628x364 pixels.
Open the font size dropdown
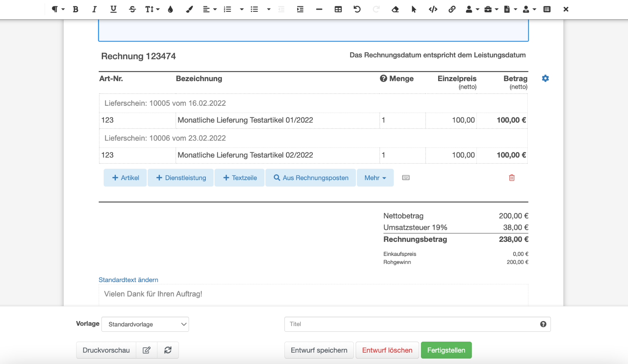(152, 9)
